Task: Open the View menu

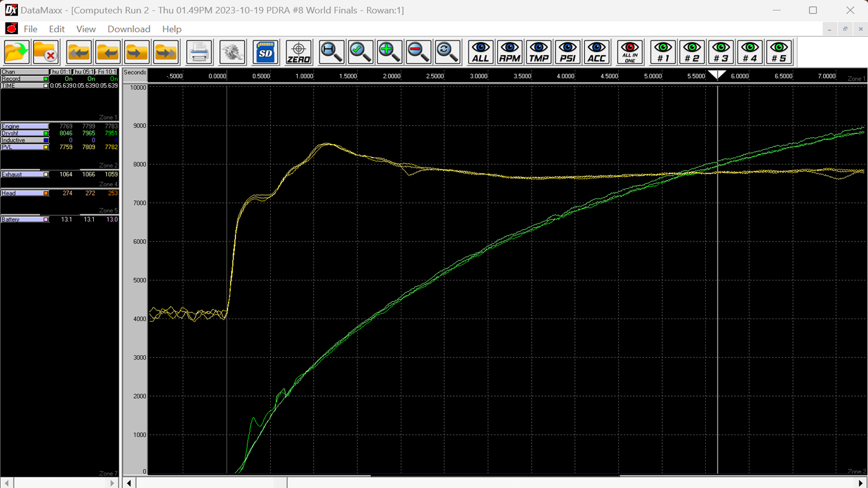Action: (x=86, y=29)
